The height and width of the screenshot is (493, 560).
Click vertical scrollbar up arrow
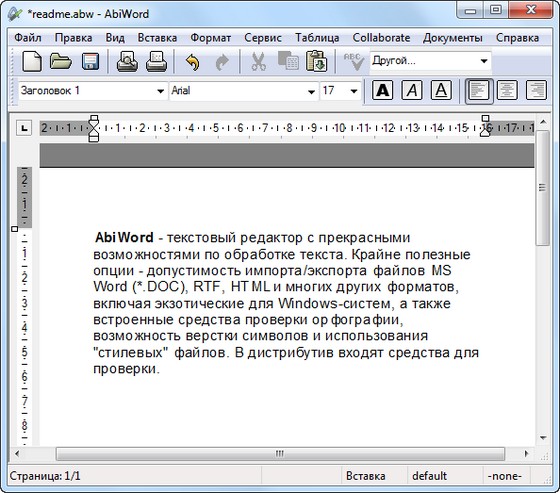[x=543, y=122]
